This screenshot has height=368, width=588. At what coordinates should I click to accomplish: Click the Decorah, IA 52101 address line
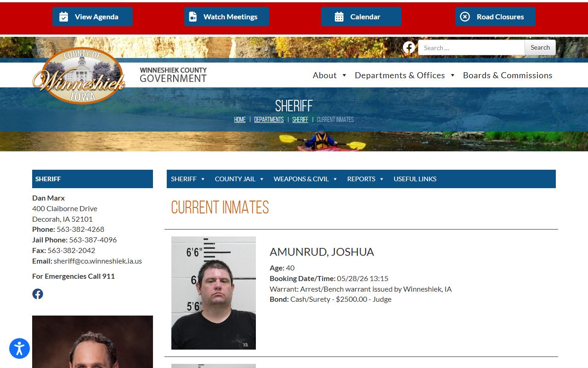(x=62, y=219)
